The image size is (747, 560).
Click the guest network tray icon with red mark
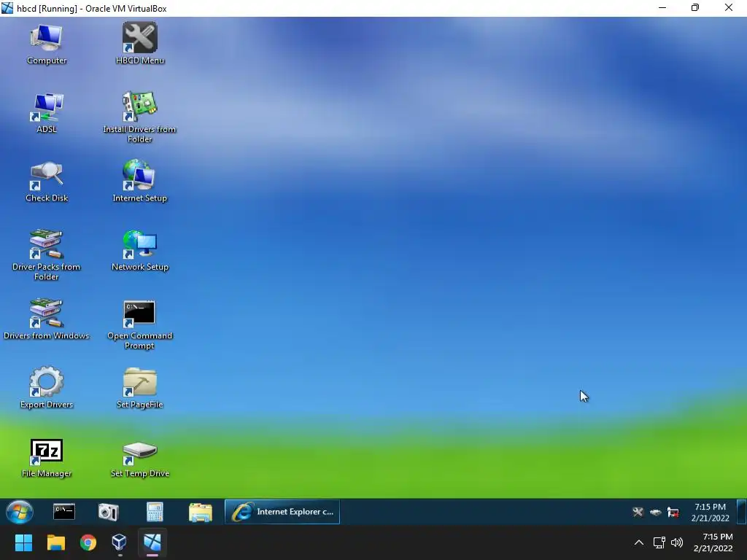(x=673, y=513)
